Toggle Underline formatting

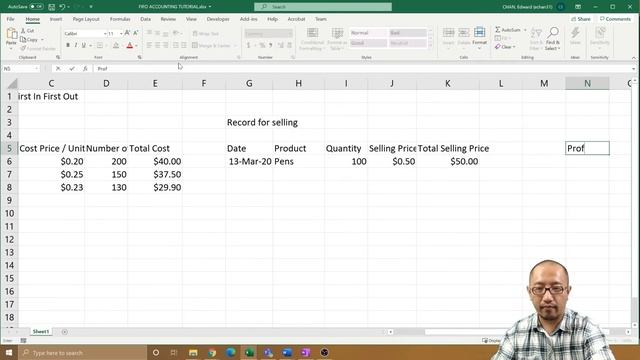pos(84,45)
